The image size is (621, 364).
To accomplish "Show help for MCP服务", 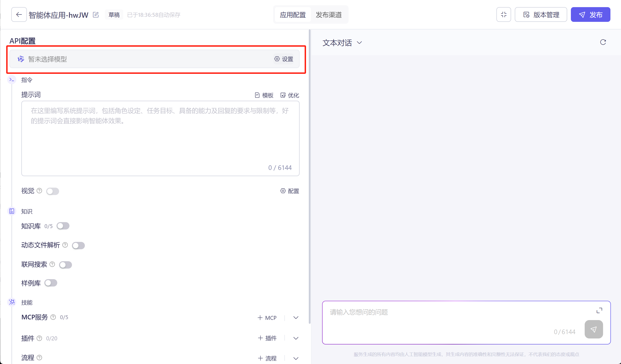I will pos(53,317).
